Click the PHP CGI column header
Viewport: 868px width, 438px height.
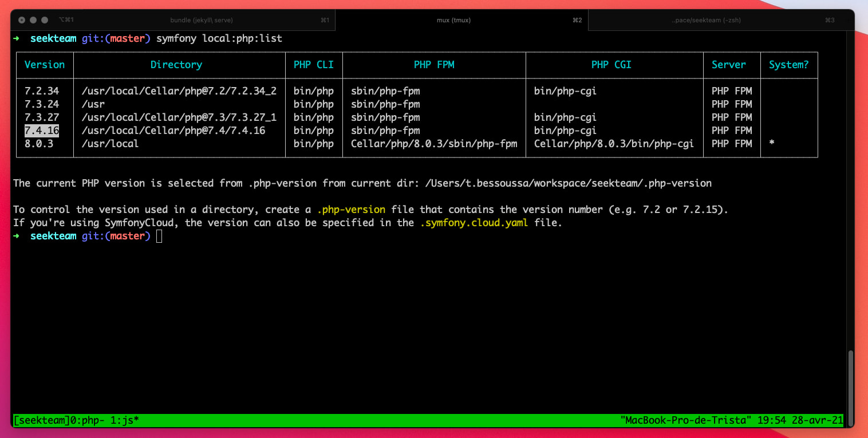pyautogui.click(x=611, y=65)
